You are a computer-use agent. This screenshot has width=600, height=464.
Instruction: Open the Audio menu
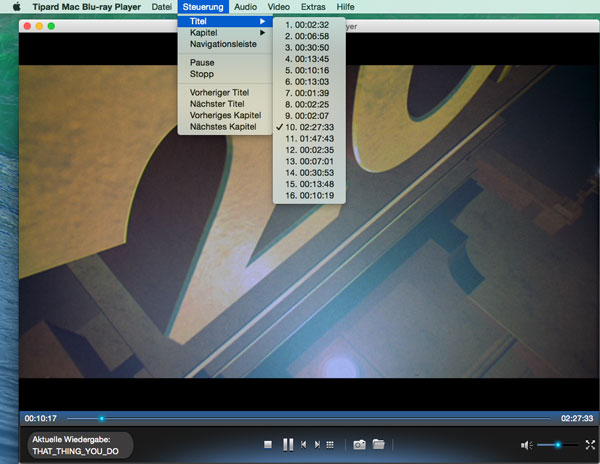pyautogui.click(x=245, y=7)
